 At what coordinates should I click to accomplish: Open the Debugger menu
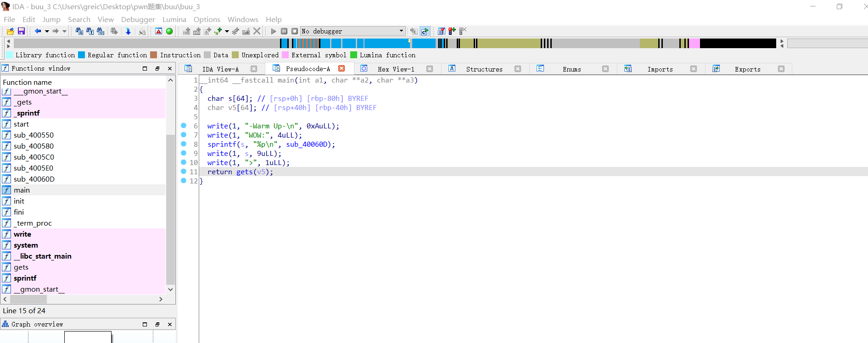(x=138, y=19)
